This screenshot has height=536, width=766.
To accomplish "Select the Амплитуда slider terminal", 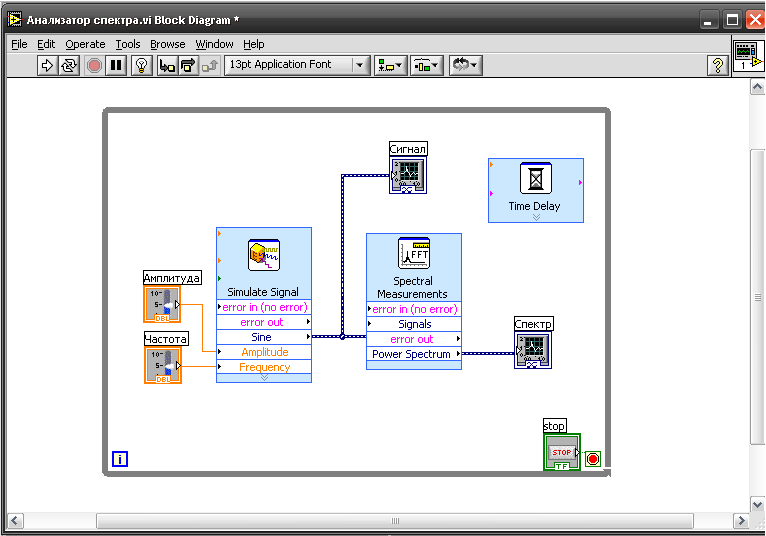I will coord(162,304).
